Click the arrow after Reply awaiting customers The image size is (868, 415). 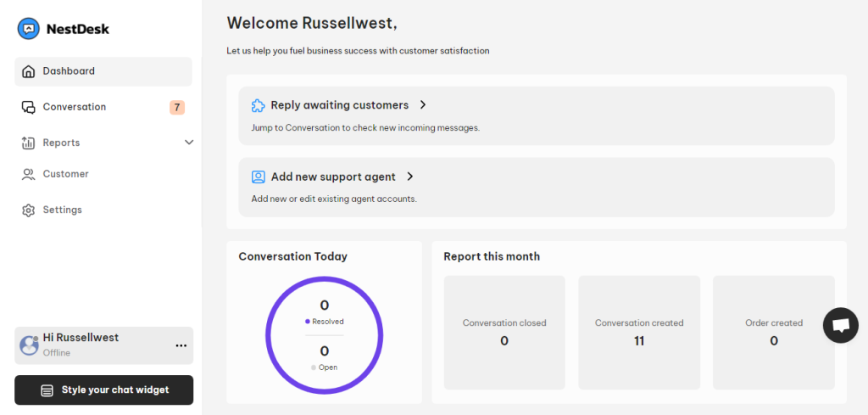422,104
